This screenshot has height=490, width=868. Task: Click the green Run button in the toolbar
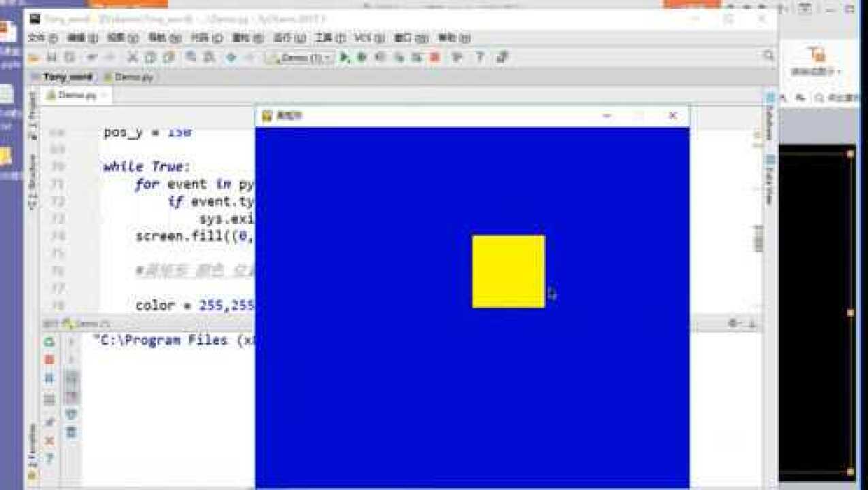click(x=345, y=58)
